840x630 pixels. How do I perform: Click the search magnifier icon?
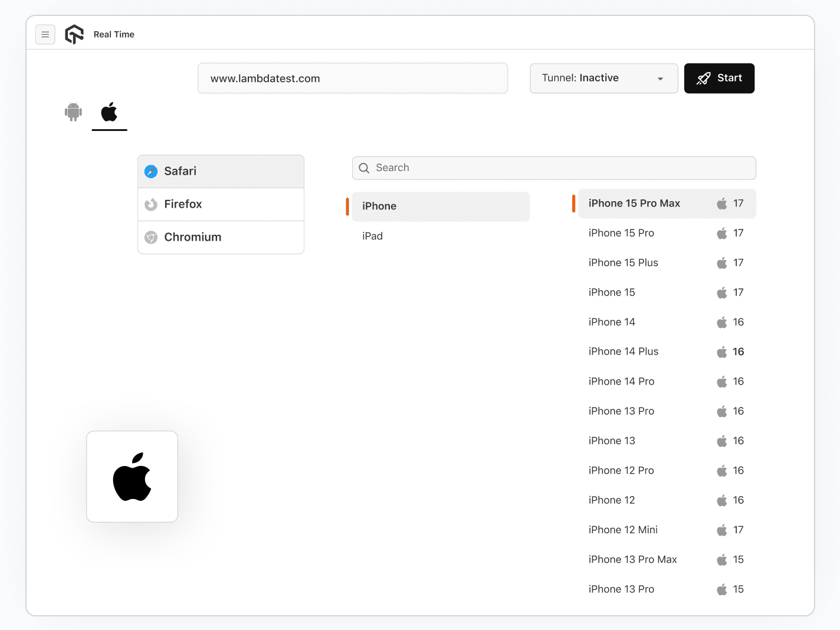(x=364, y=168)
